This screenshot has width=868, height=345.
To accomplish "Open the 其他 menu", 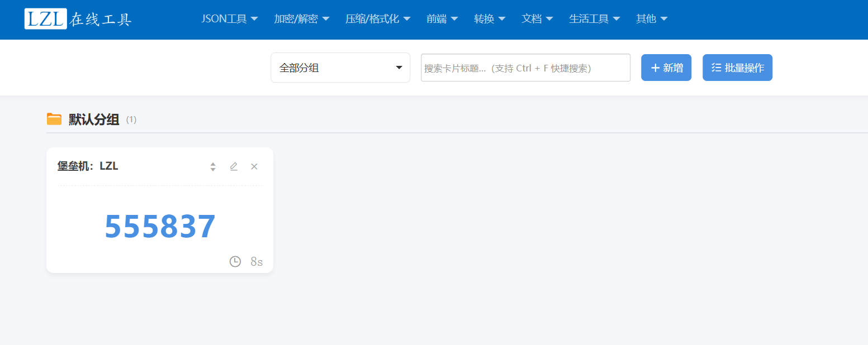I will [651, 18].
